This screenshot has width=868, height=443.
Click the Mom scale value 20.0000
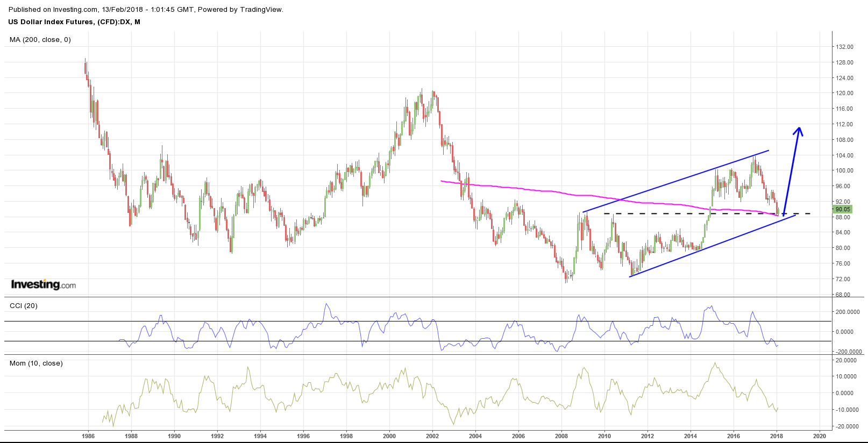[x=846, y=361]
